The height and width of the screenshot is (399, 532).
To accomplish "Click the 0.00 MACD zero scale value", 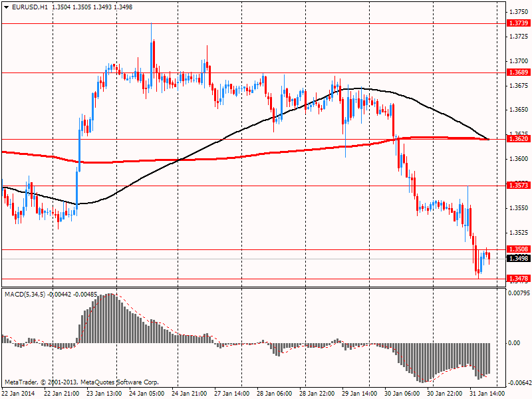I will [514, 343].
